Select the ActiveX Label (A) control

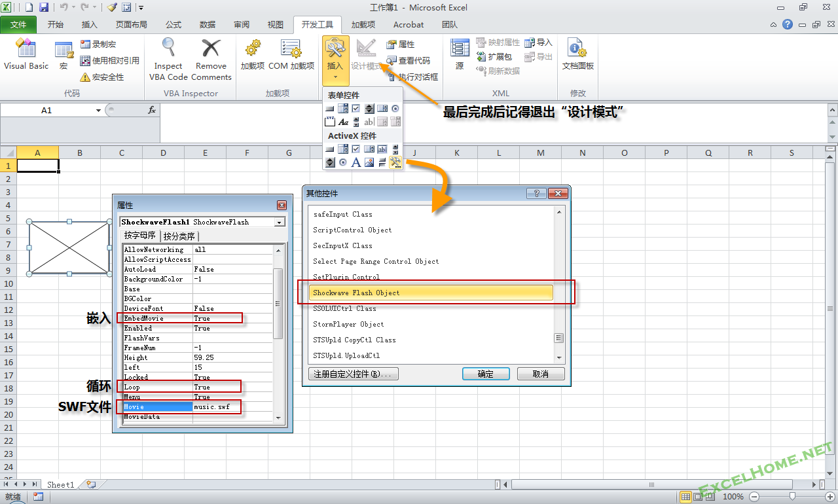356,162
